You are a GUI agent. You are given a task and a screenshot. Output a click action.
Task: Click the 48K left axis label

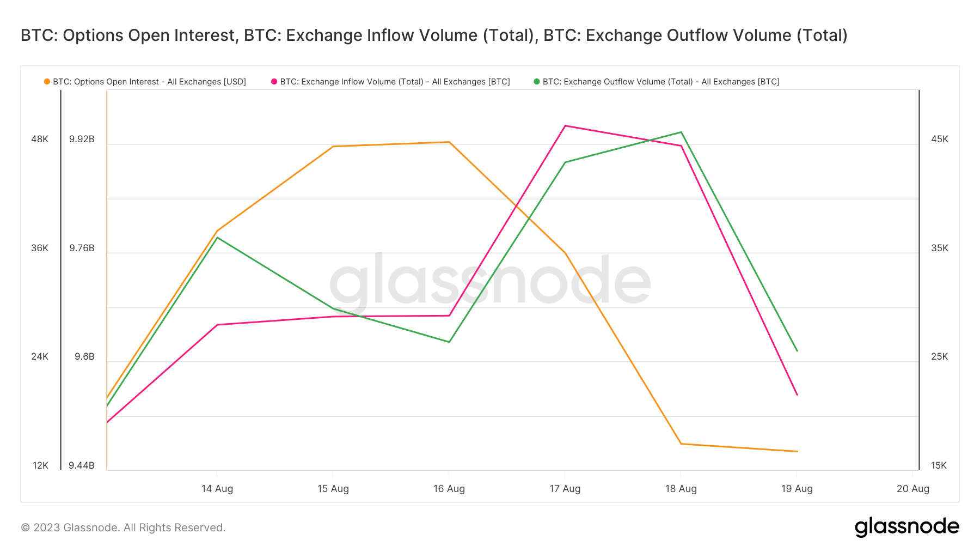40,139
